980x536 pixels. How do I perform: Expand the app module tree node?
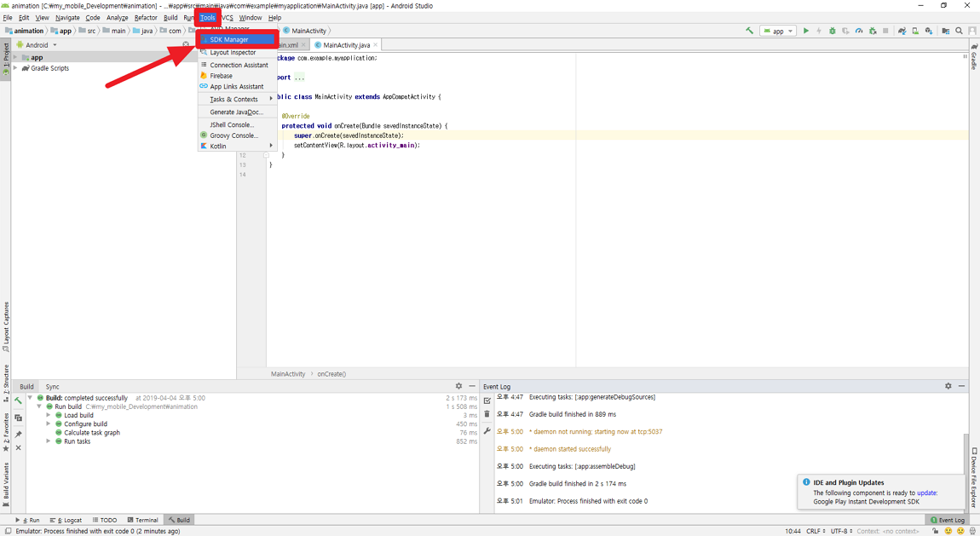click(x=15, y=57)
